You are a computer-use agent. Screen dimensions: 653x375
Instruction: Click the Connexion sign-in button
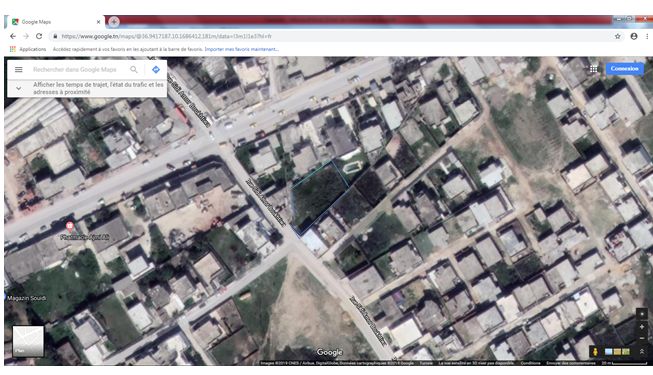pyautogui.click(x=624, y=69)
